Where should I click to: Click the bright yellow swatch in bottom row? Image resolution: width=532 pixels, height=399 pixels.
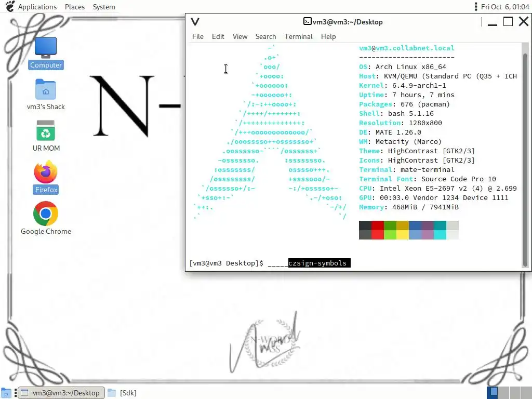click(x=403, y=235)
